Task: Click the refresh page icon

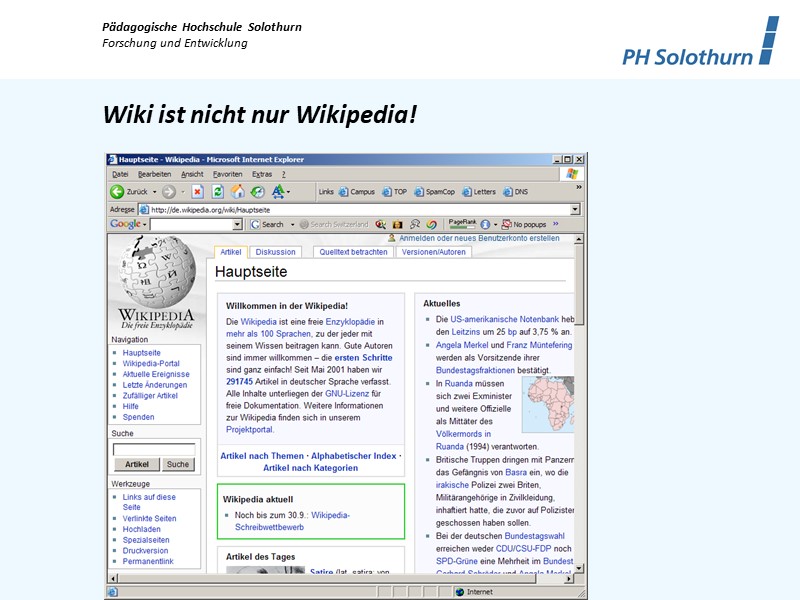Action: tap(216, 190)
